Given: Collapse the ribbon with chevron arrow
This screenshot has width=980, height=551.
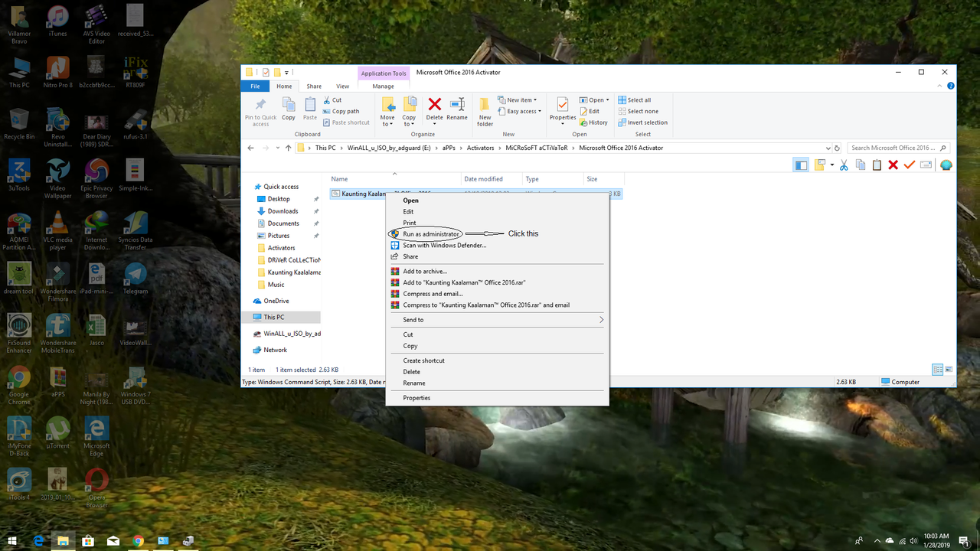Looking at the screenshot, I should point(941,86).
